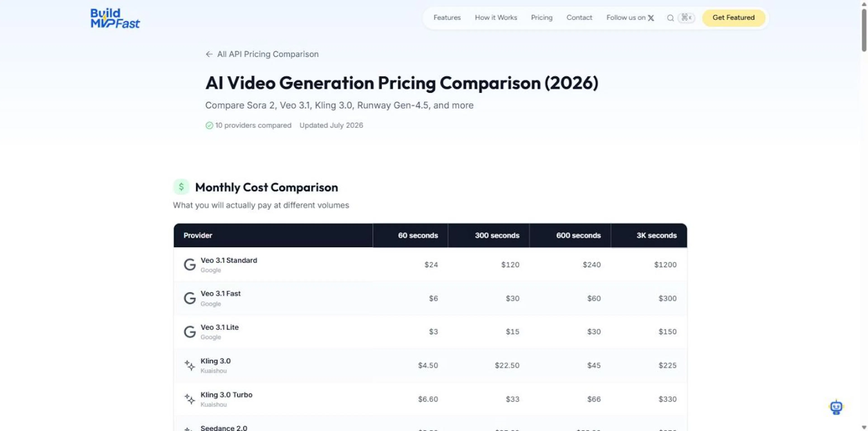
Task: Click the Google logo for Veo 3.1 Lite
Action: 190,332
